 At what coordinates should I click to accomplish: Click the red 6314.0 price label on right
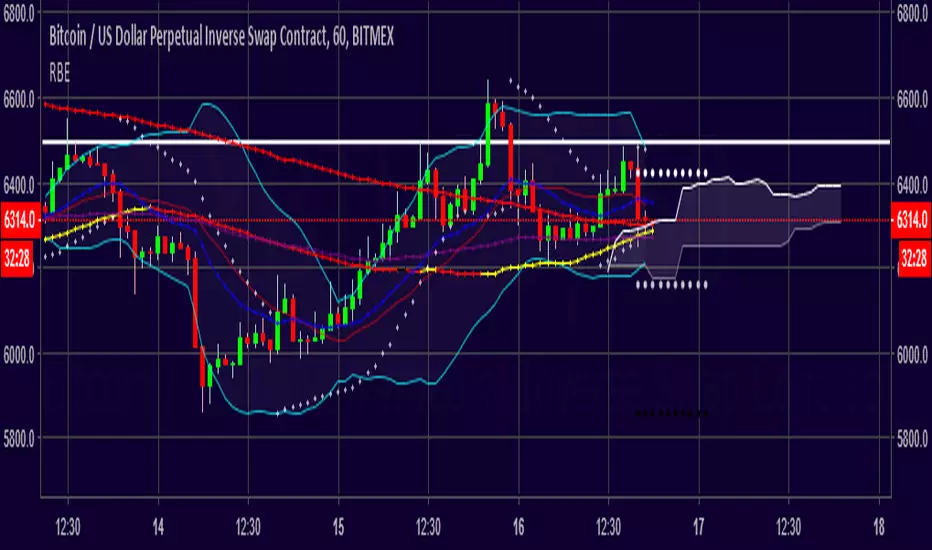911,220
